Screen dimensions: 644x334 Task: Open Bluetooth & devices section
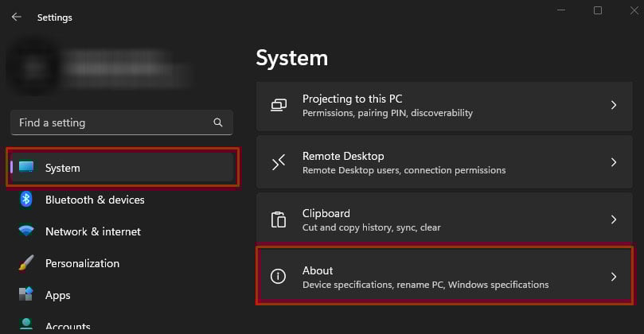[95, 200]
